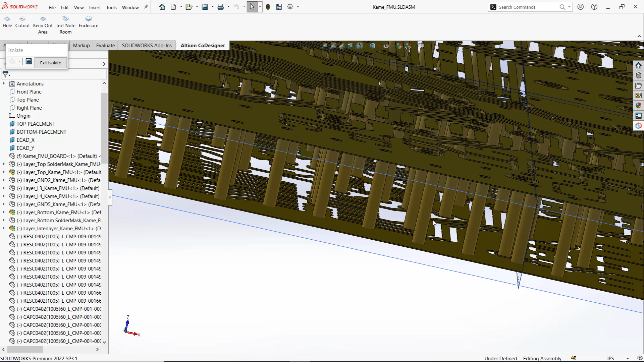Pin the menu bar with pushpin
This screenshot has width=644, height=362.
[x=146, y=7]
